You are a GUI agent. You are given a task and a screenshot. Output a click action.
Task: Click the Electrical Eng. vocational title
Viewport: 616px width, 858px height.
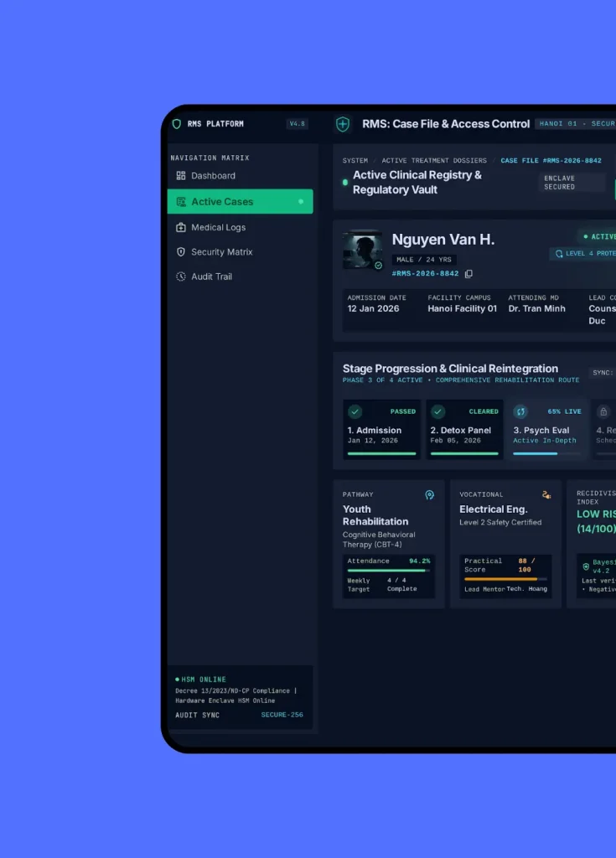(494, 509)
